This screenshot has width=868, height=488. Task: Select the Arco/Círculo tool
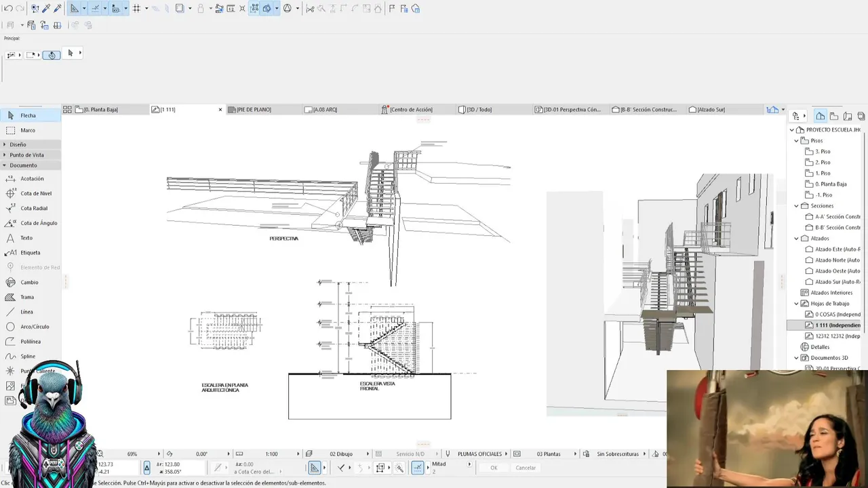[x=31, y=327]
